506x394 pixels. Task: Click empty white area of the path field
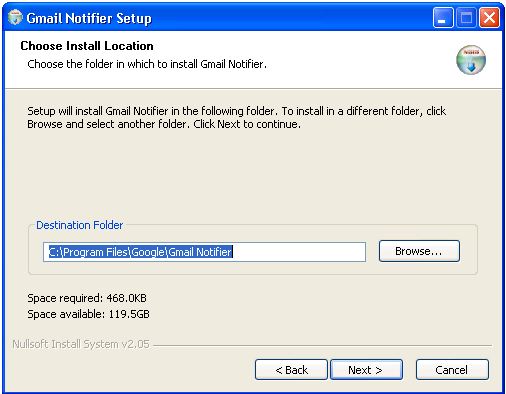[298, 252]
